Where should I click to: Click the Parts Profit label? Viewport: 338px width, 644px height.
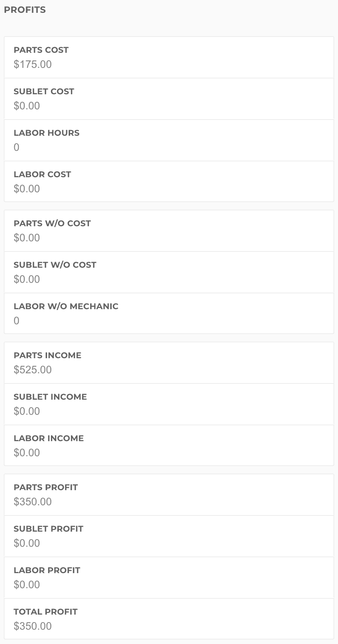pyautogui.click(x=46, y=488)
